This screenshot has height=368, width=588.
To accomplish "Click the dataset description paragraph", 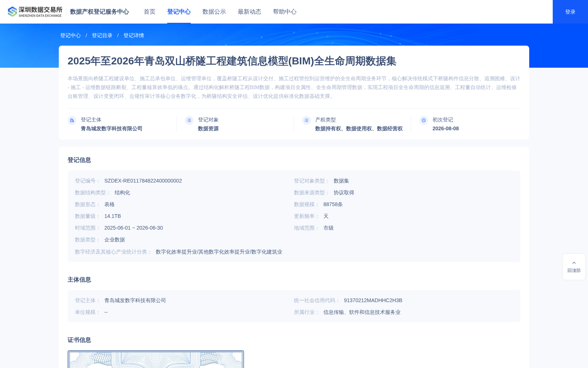I will pyautogui.click(x=294, y=87).
